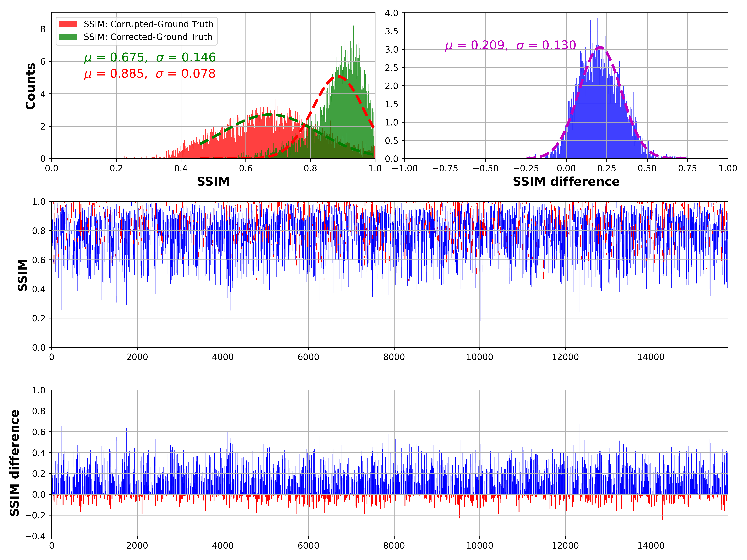Click the '−0.50' tick on the SSIM difference histogram
Image resolution: width=747 pixels, height=560 pixels.
(x=486, y=168)
